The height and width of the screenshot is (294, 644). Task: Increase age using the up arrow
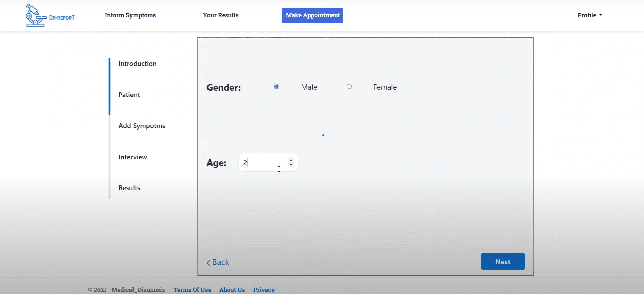[x=291, y=160]
